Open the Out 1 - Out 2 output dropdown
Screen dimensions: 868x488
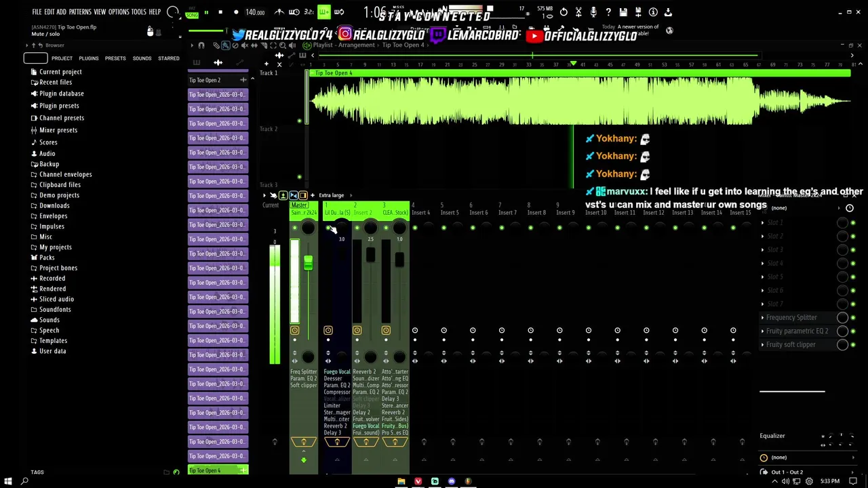click(x=807, y=472)
